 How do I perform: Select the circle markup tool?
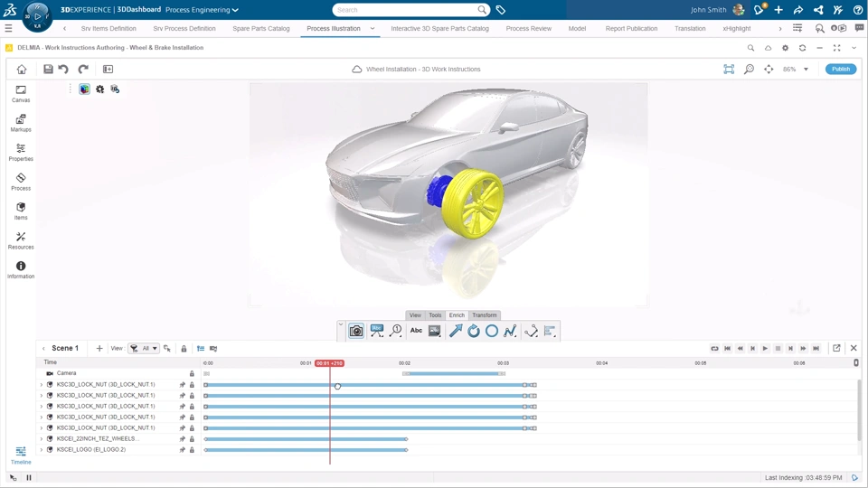point(492,331)
